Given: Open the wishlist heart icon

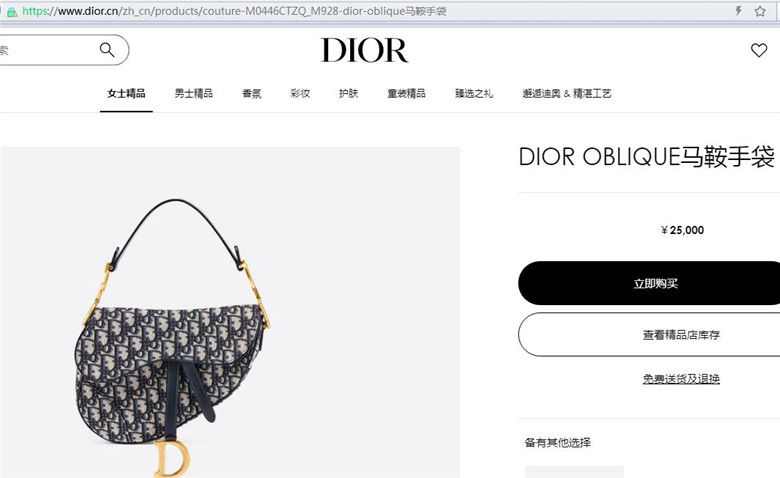Looking at the screenshot, I should pos(759,50).
